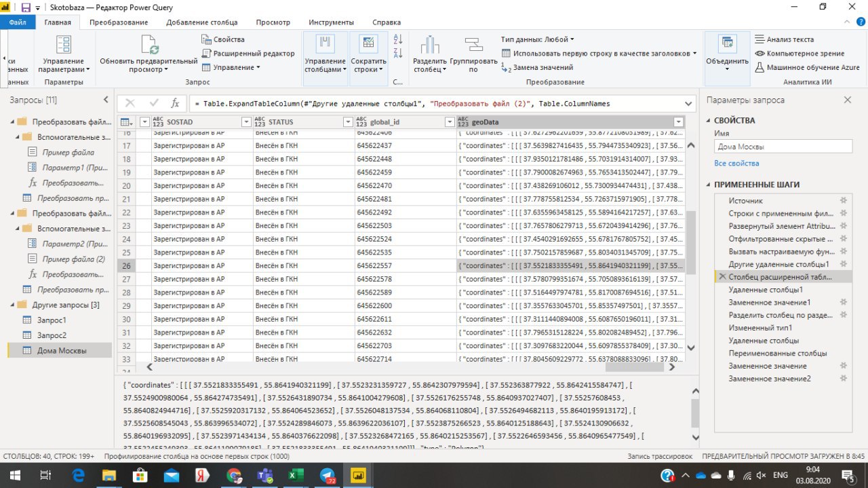Open Excel from the taskbar
This screenshot has width=868, height=488.
tap(296, 475)
